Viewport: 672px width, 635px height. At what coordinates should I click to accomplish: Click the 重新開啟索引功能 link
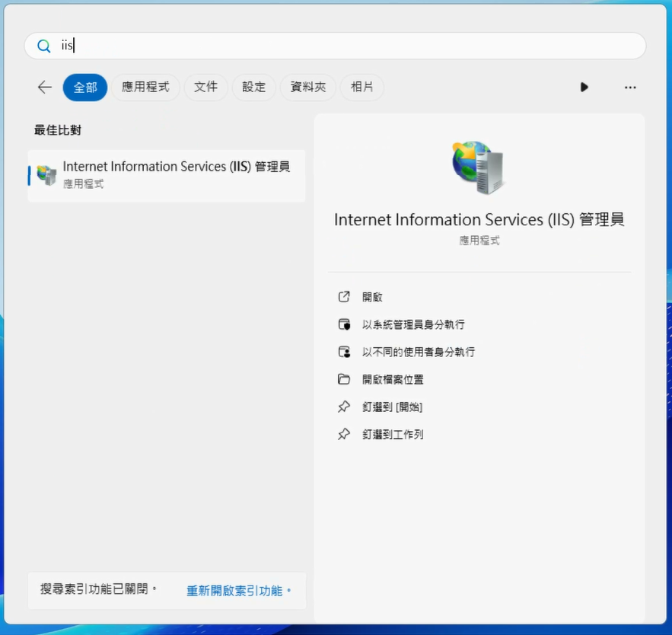[x=238, y=591]
